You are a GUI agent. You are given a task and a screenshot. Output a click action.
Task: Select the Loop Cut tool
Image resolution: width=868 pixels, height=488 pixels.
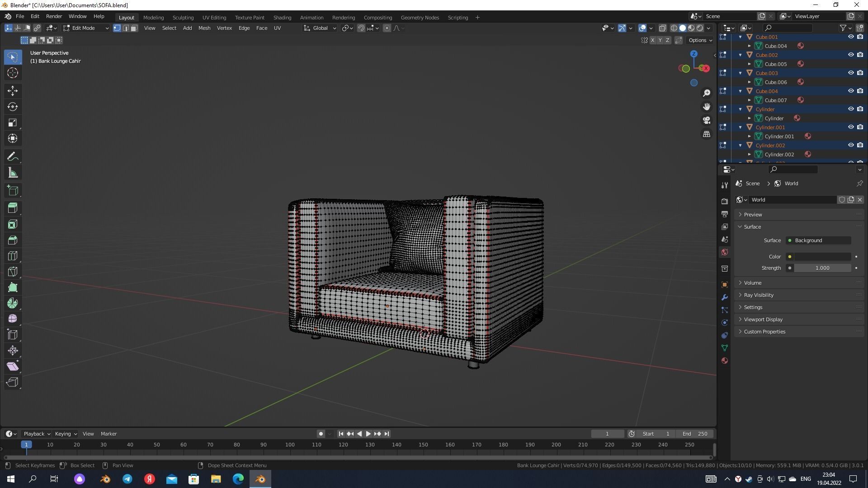click(13, 256)
